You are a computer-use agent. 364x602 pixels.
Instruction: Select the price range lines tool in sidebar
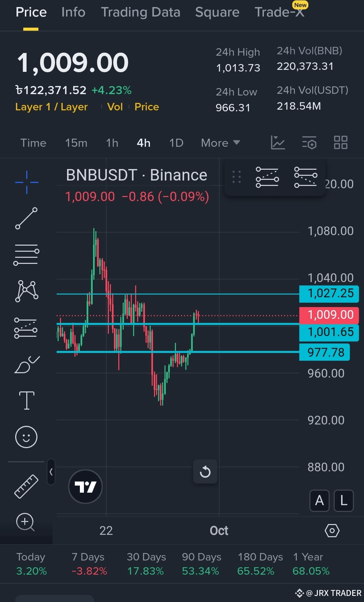point(26,328)
